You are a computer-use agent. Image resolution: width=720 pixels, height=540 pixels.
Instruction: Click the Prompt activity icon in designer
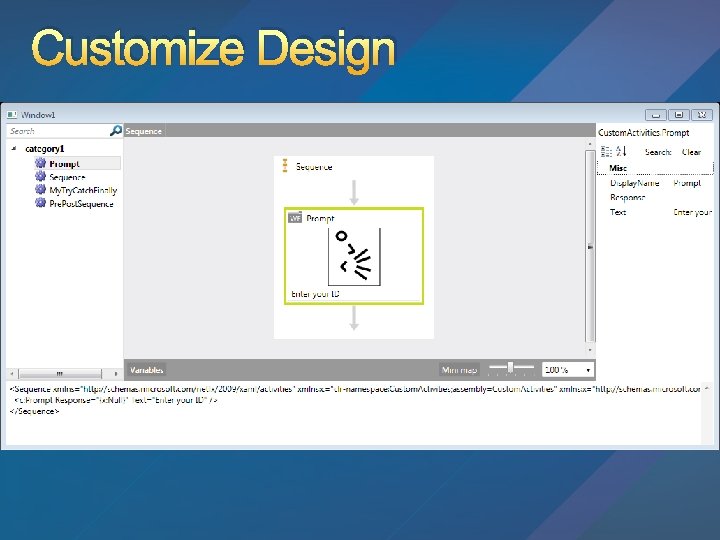click(x=295, y=218)
